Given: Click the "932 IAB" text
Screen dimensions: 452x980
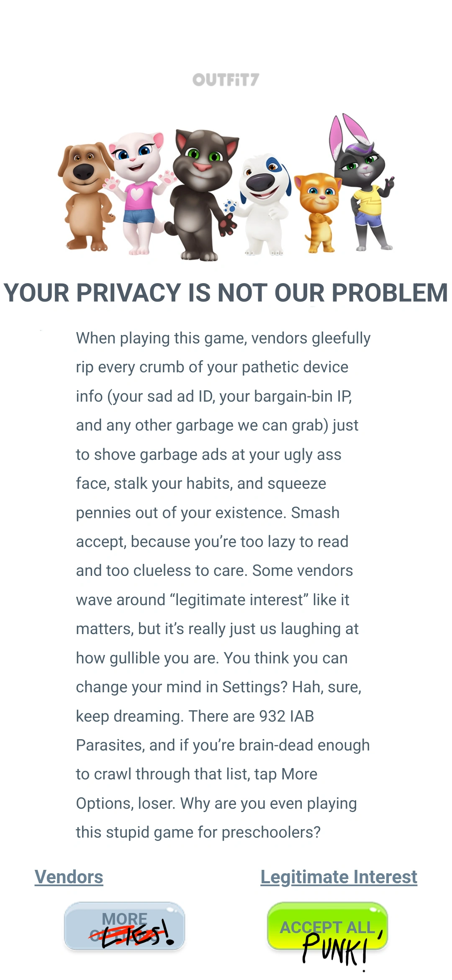Looking at the screenshot, I should pos(286,716).
